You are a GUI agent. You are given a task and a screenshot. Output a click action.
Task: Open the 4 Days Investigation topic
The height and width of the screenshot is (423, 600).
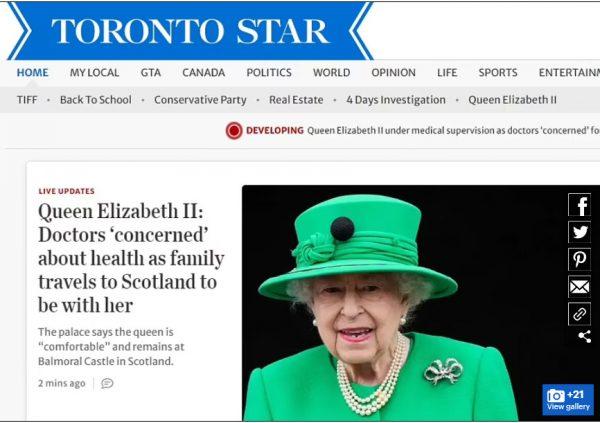point(396,100)
